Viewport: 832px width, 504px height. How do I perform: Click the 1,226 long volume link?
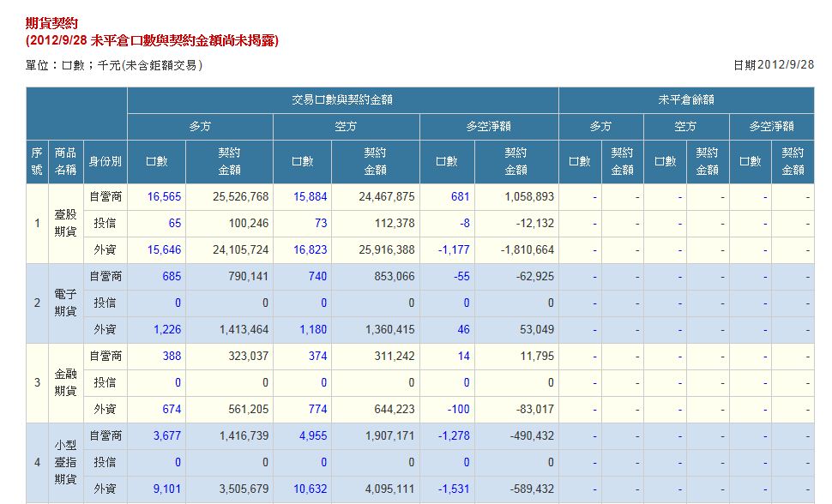(167, 329)
